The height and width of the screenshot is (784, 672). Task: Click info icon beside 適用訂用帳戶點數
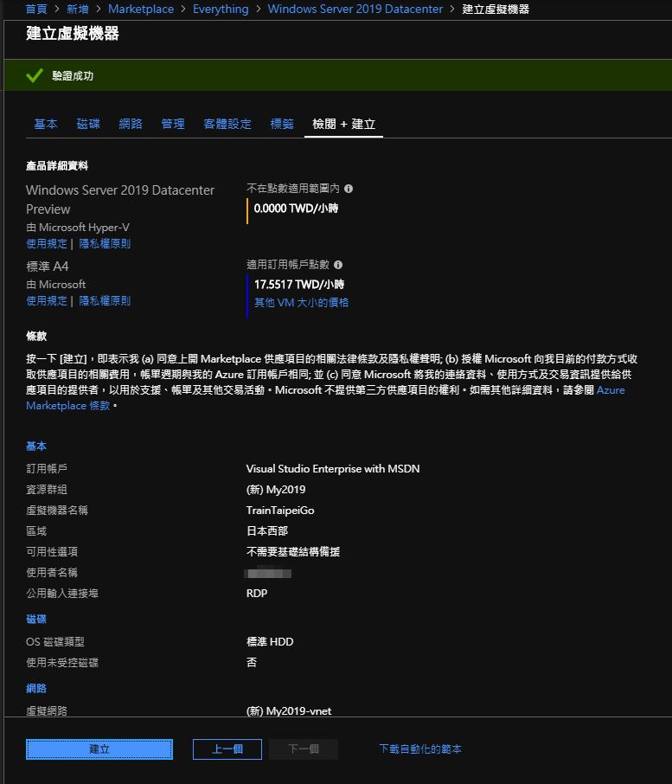point(338,265)
